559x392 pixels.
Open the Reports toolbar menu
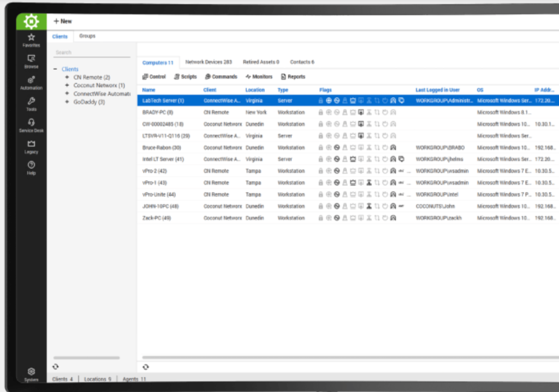(293, 76)
